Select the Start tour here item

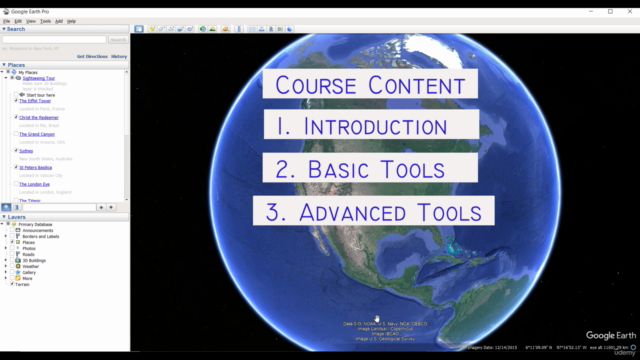click(x=40, y=95)
